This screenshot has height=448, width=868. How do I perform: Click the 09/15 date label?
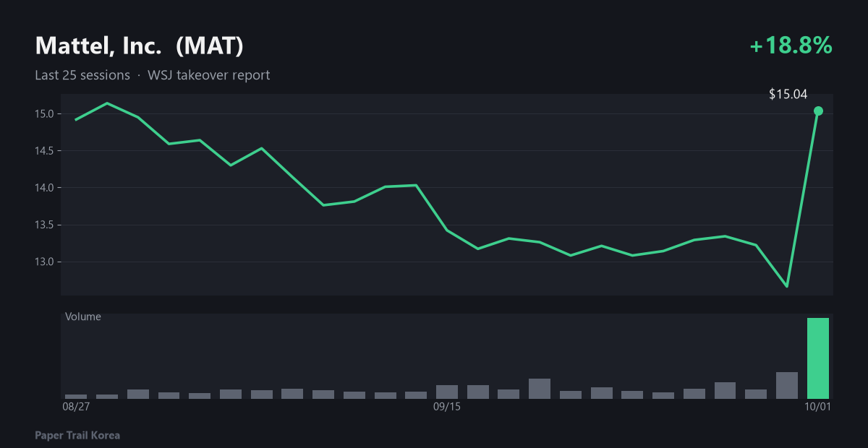(x=447, y=408)
